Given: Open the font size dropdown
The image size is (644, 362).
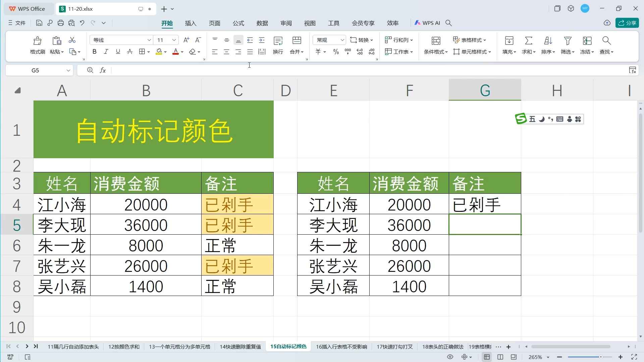Looking at the screenshot, I should pyautogui.click(x=174, y=40).
